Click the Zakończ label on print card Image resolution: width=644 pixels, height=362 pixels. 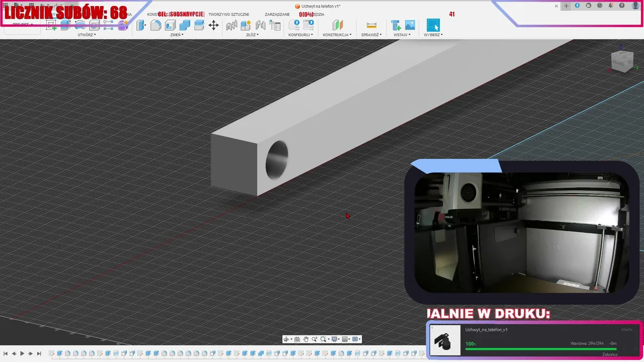coord(610,354)
